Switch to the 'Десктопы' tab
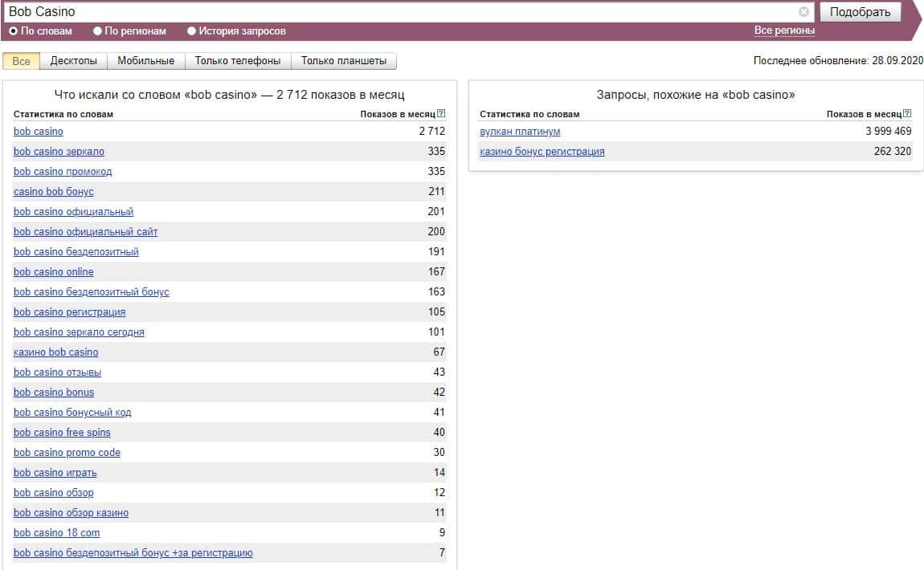Viewport: 924px width, 570px height. [73, 61]
